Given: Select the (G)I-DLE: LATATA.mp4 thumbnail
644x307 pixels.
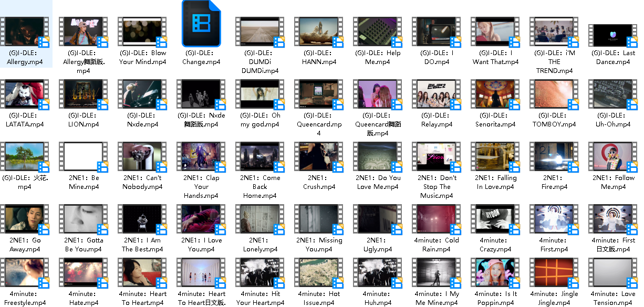Looking at the screenshot, I should tap(25, 94).
